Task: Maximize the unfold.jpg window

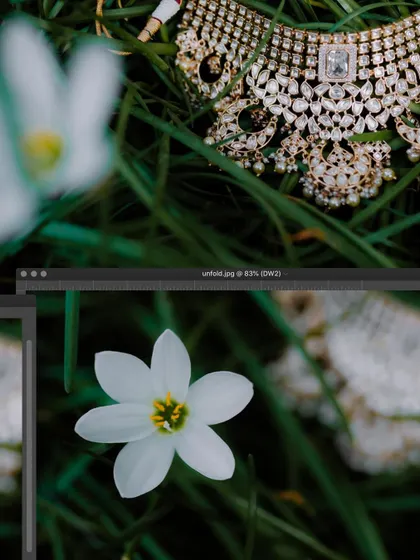Action: tap(44, 274)
